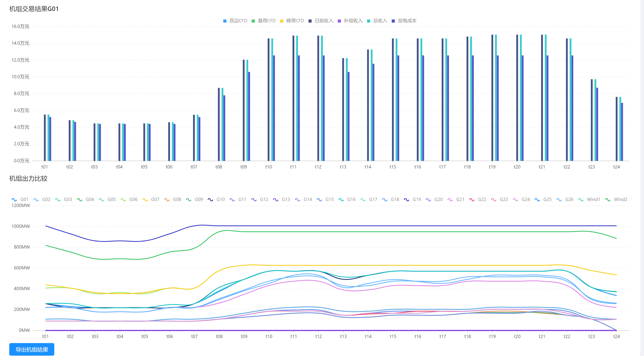Viewport: 644px width, 356px height.
Task: Hide G04 line via legend
Action: click(x=86, y=200)
